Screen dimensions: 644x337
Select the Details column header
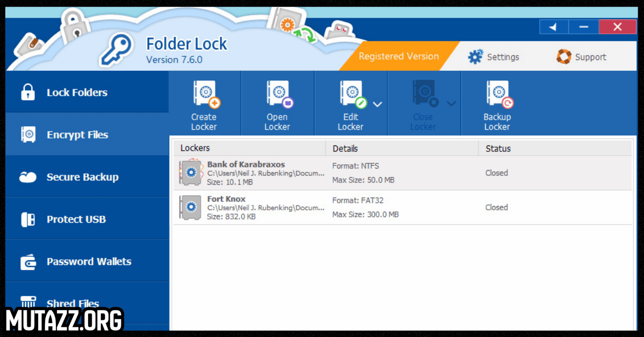pyautogui.click(x=345, y=148)
